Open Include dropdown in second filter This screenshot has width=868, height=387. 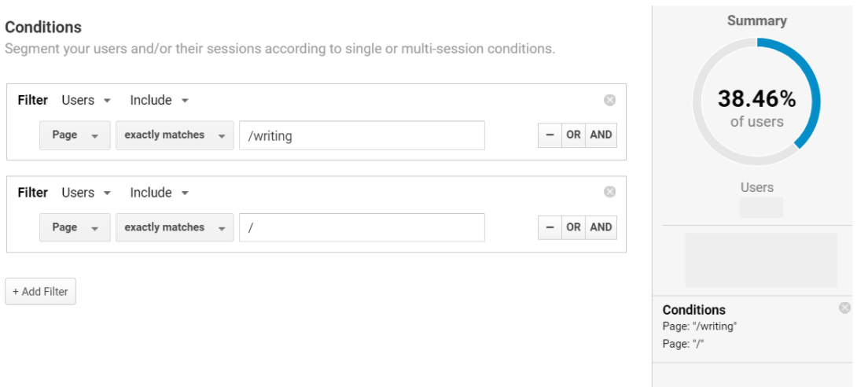point(159,193)
